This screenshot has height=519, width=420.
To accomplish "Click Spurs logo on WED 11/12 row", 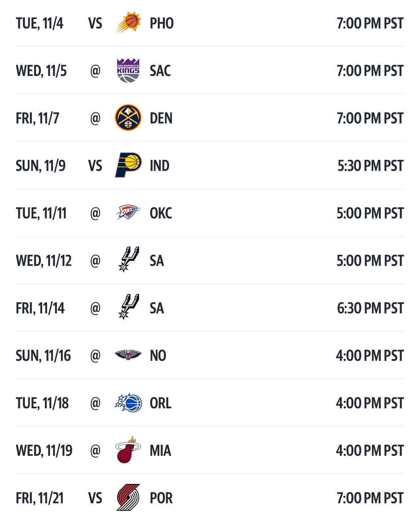I will (129, 260).
